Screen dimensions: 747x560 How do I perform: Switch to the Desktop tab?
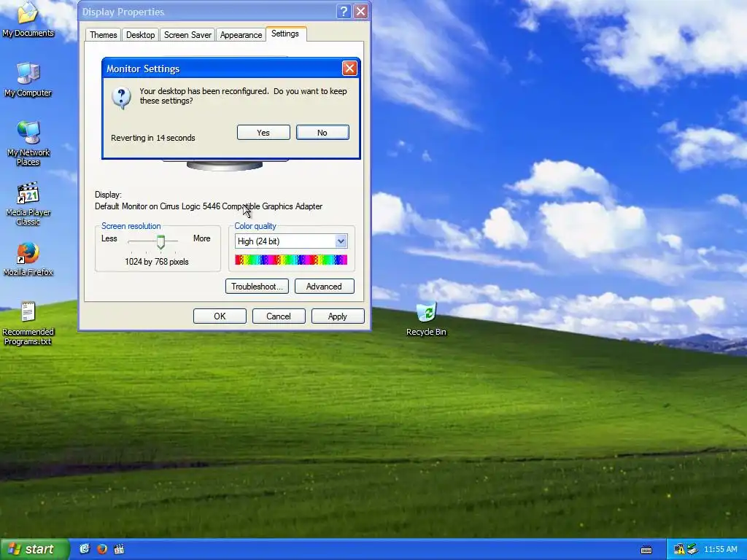tap(140, 35)
